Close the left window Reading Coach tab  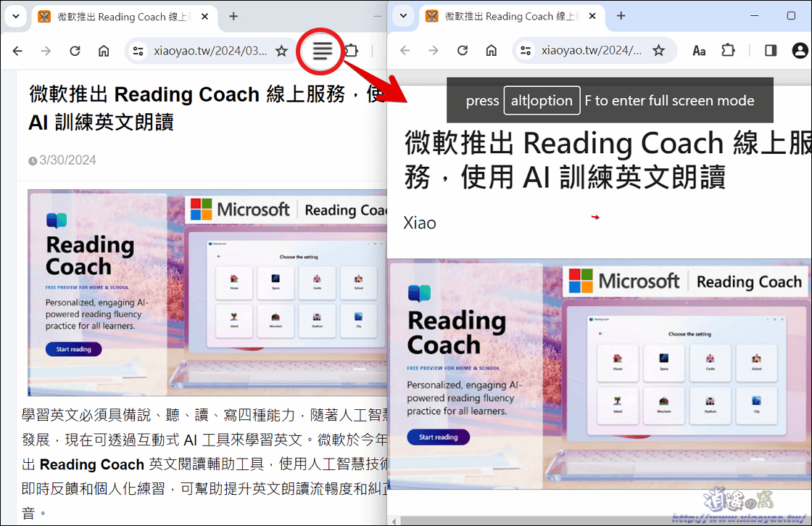coord(204,17)
